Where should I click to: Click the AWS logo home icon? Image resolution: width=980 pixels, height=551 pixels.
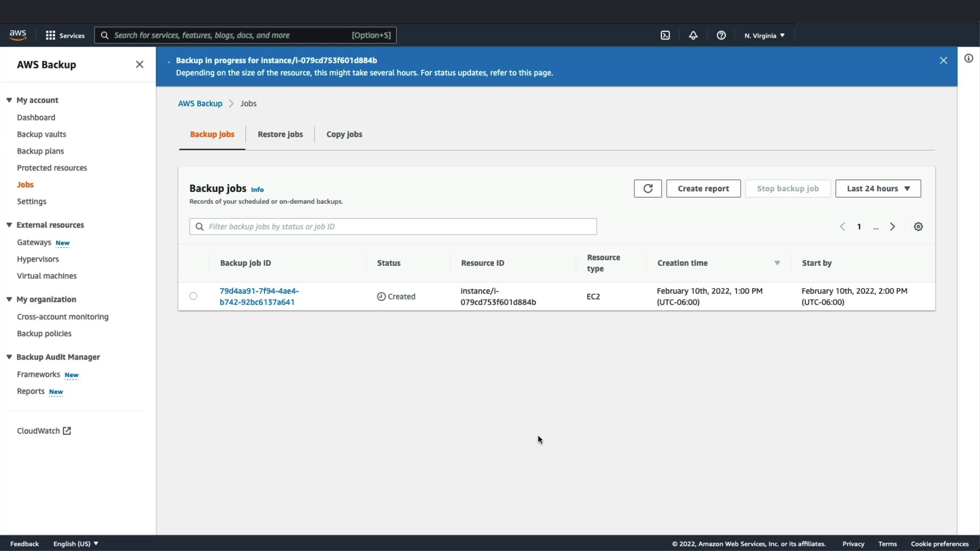point(18,35)
